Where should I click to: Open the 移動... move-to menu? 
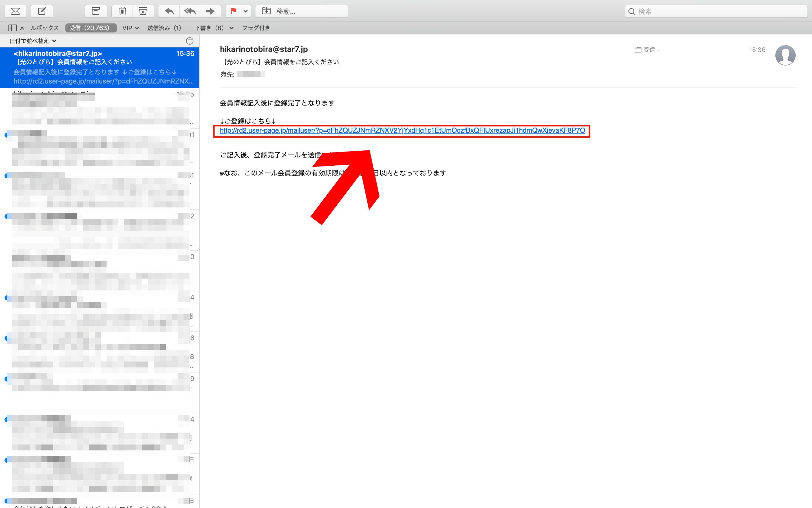coord(301,11)
